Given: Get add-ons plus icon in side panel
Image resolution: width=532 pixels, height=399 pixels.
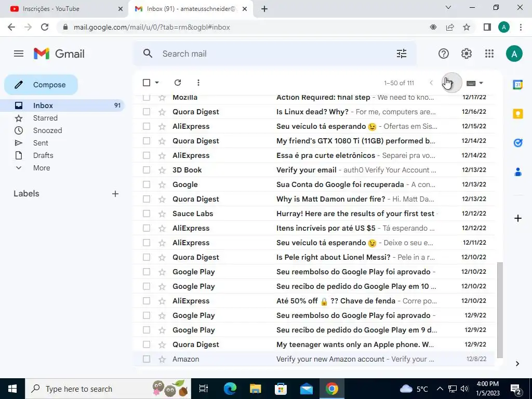Looking at the screenshot, I should coord(518,218).
